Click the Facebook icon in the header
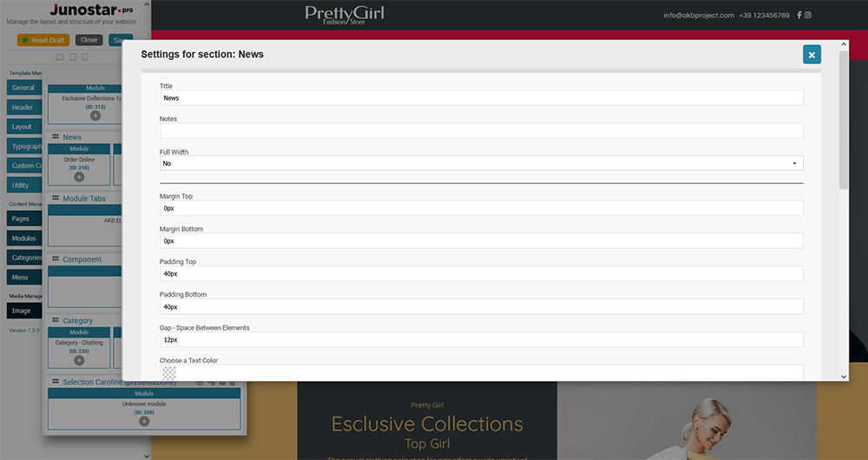The width and height of the screenshot is (868, 460). pos(799,15)
